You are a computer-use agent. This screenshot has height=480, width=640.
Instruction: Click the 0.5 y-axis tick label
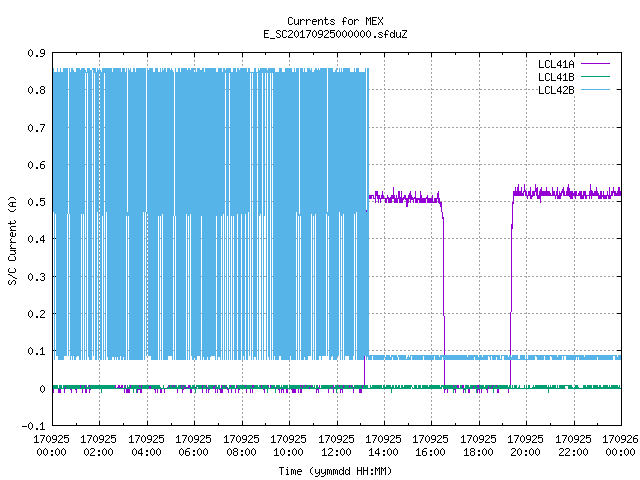36,202
